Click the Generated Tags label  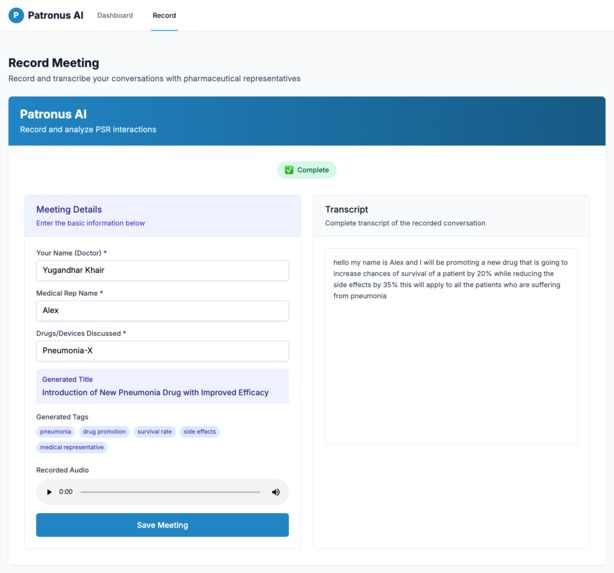click(x=62, y=417)
